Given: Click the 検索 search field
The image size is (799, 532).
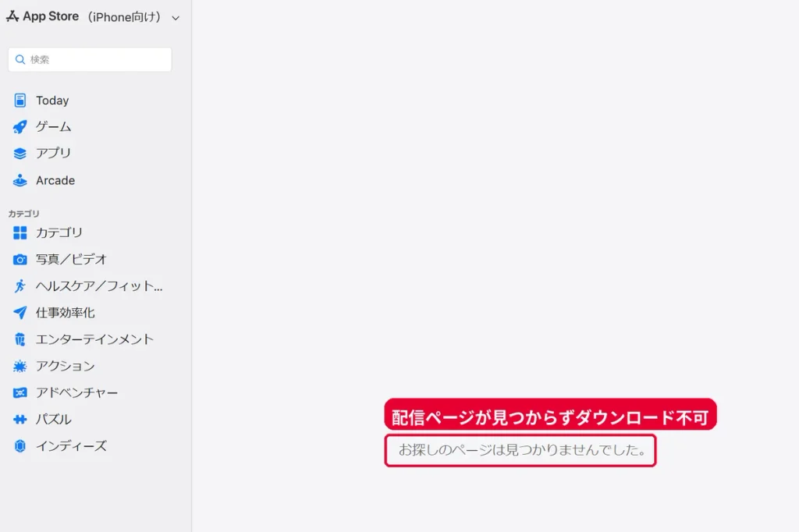Looking at the screenshot, I should coord(90,59).
